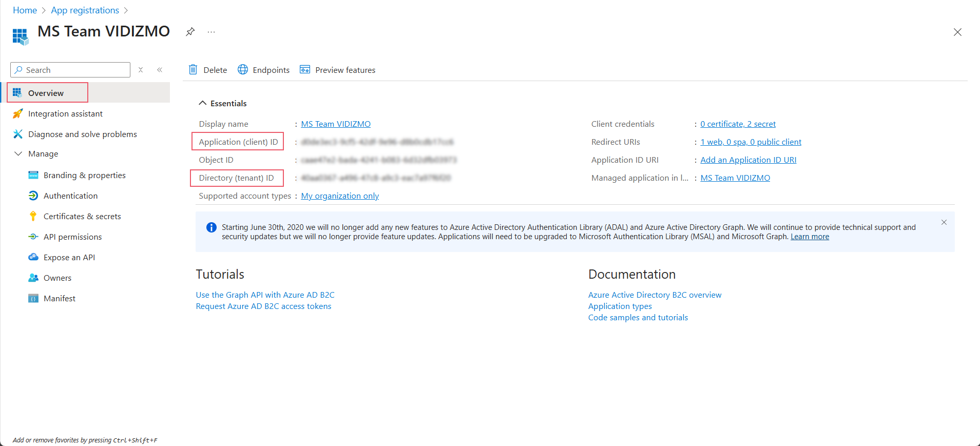Open Certificates & secrets page

[x=82, y=217]
